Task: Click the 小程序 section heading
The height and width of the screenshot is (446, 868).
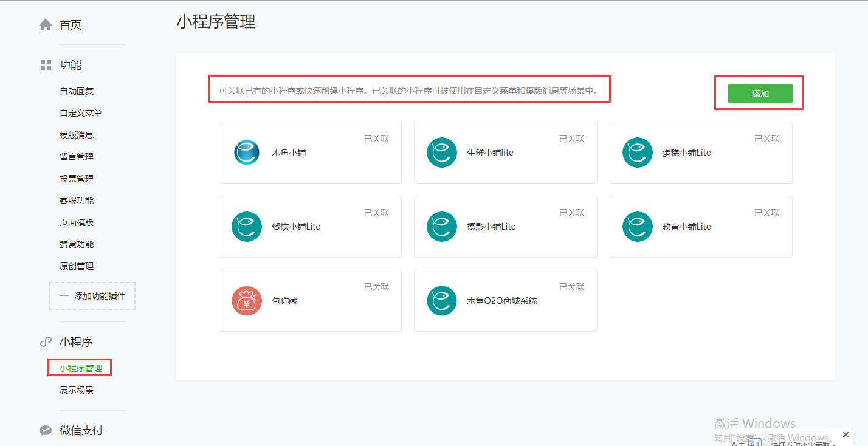Action: (x=76, y=342)
